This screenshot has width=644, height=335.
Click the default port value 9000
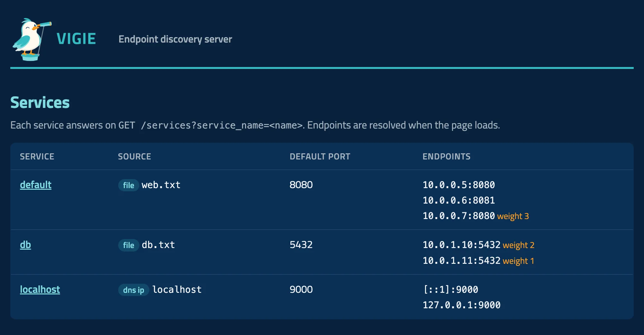pyautogui.click(x=301, y=290)
